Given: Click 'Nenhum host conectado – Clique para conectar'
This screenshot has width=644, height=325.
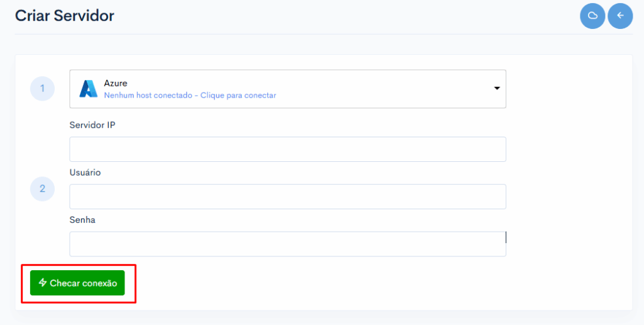Looking at the screenshot, I should pyautogui.click(x=190, y=96).
